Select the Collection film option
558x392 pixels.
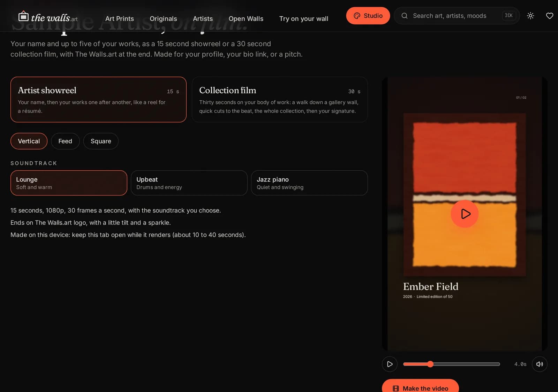point(280,100)
